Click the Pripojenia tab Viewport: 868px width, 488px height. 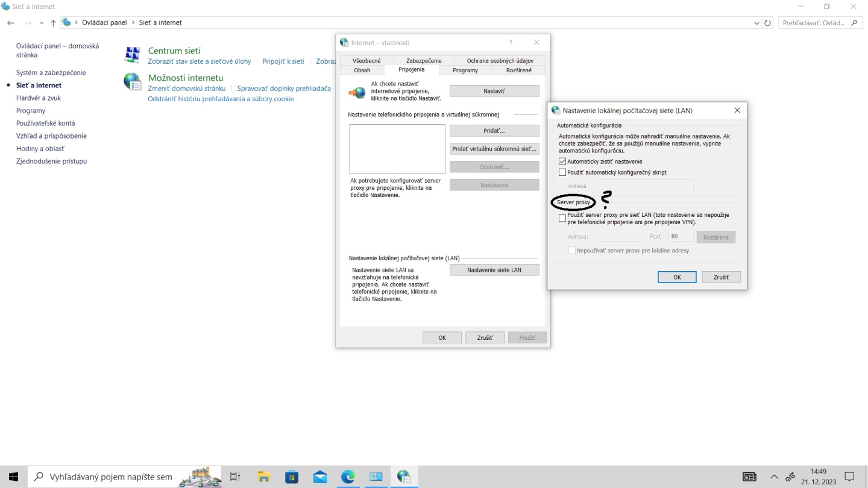[412, 70]
